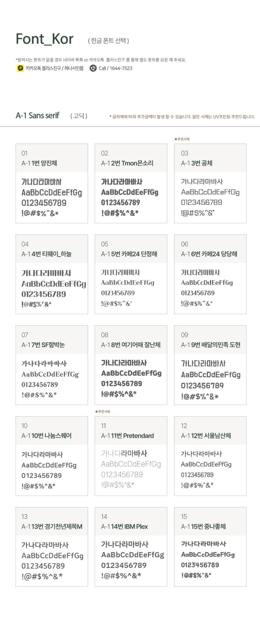Viewport: 260px width, 644px height.
Task: Select font card 13 경기천년제목M
Action: [52, 547]
